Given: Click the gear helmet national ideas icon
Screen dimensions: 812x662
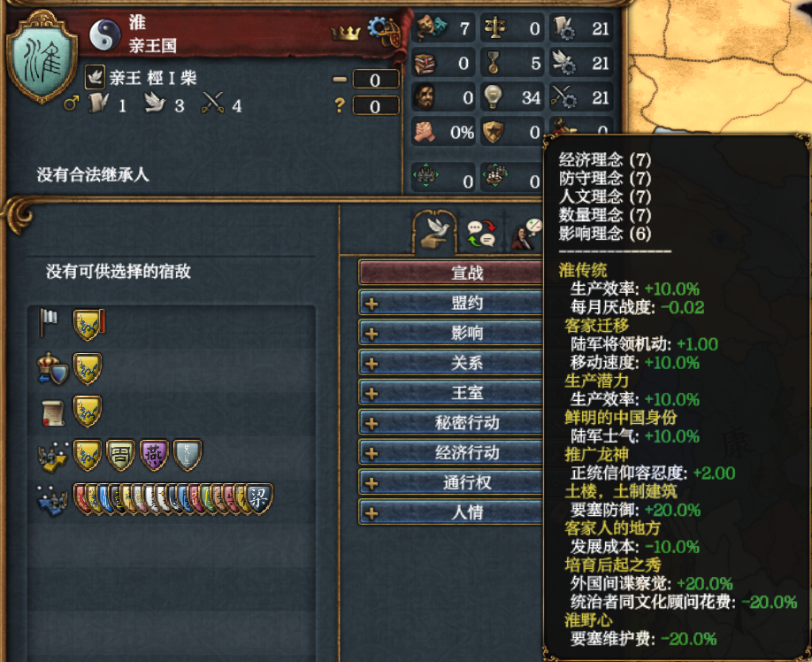Looking at the screenshot, I should (384, 31).
